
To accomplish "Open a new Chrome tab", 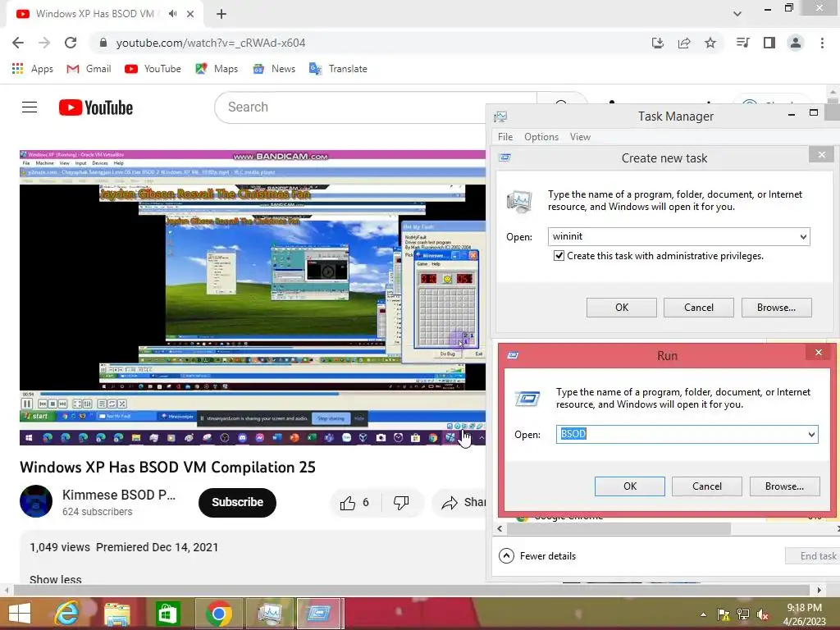I will pyautogui.click(x=221, y=14).
